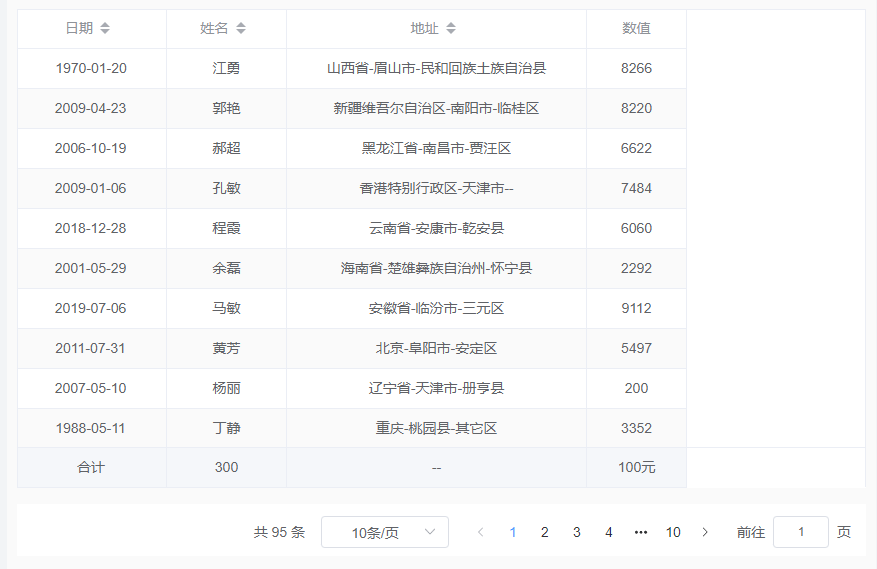This screenshot has width=877, height=569.
Task: Select value cell 6060
Action: 636,228
